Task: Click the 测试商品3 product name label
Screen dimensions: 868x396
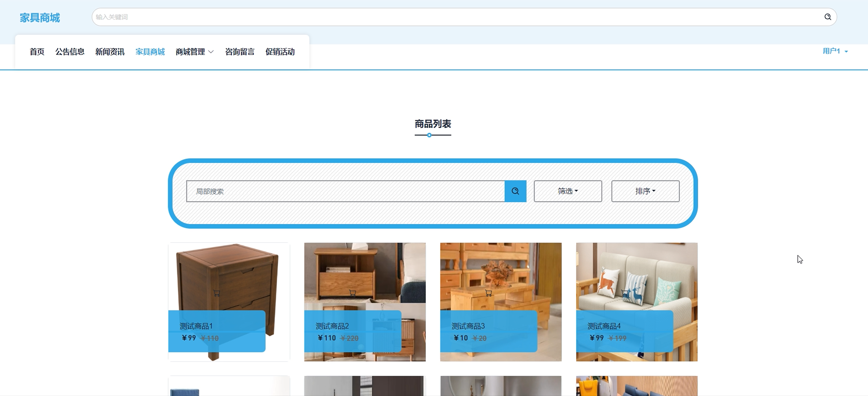Action: (468, 326)
